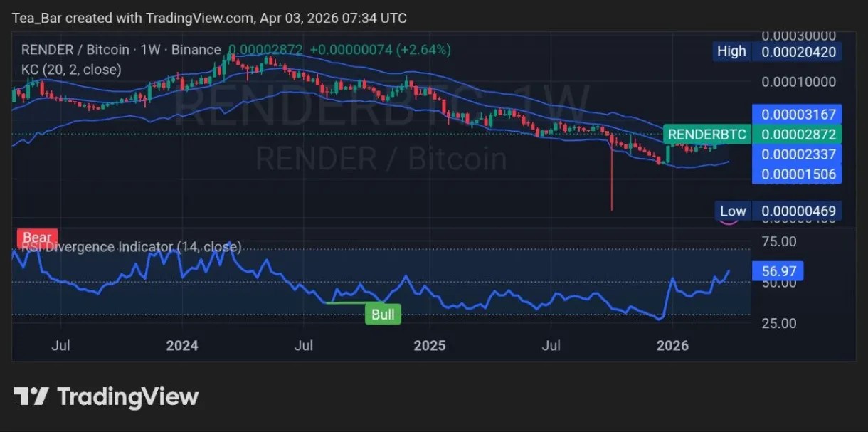
Task: Select the 75.00 RSI axis level
Action: coord(778,241)
